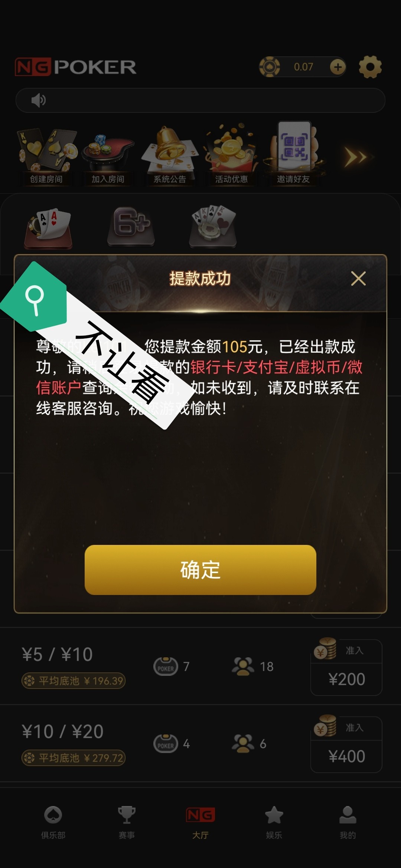Select the four-card Omaha game mode
Viewport: 401px width, 868px height.
pos(213,226)
